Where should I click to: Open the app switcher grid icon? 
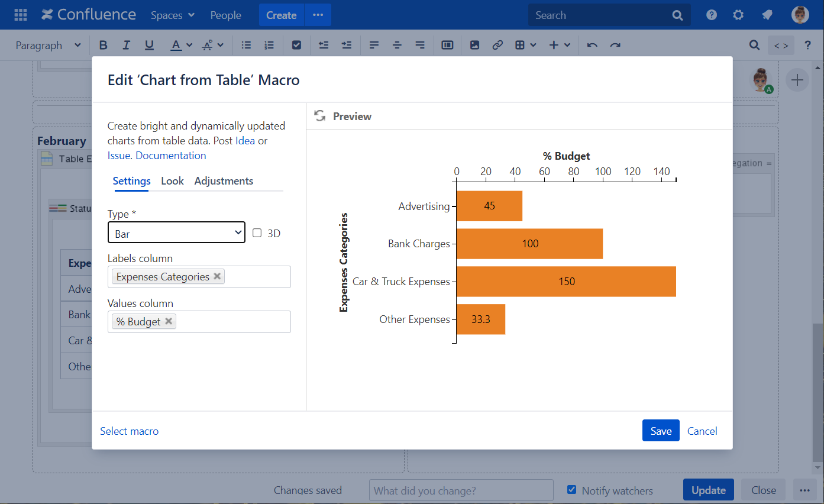(21, 15)
